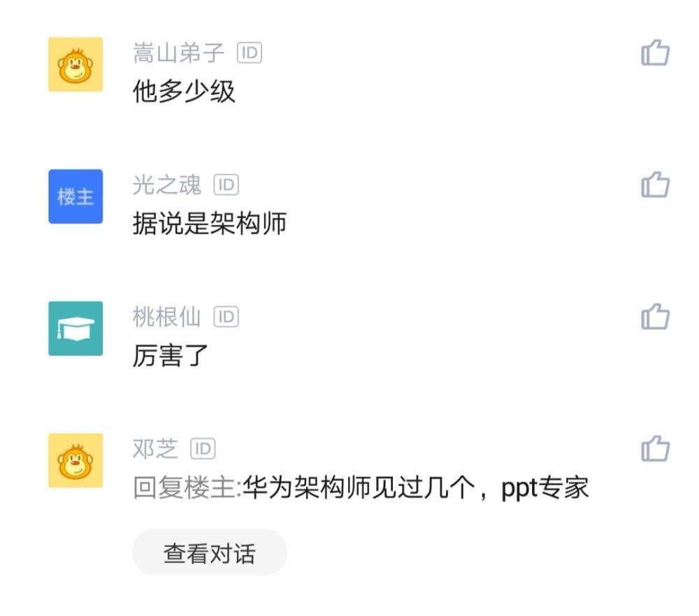The image size is (699, 616).
Task: Open the blue 楼主 avatar
Action: pyautogui.click(x=75, y=196)
